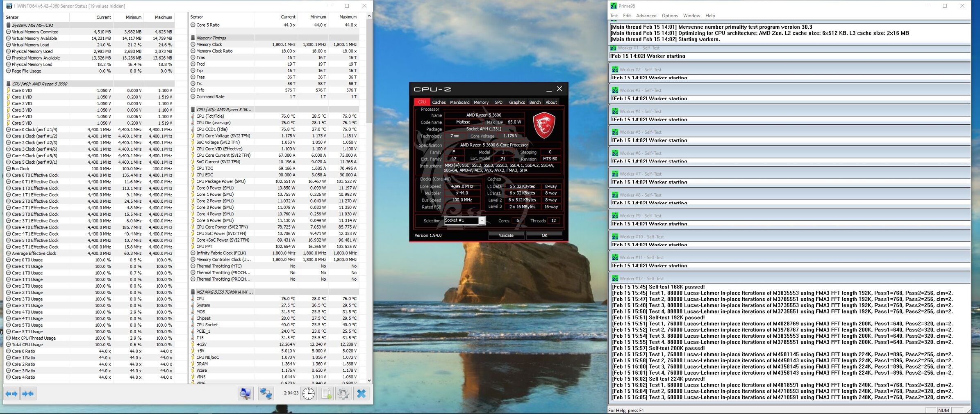980x414 pixels.
Task: Select the 'Total CPU Usage' sensor row
Action: pos(90,345)
